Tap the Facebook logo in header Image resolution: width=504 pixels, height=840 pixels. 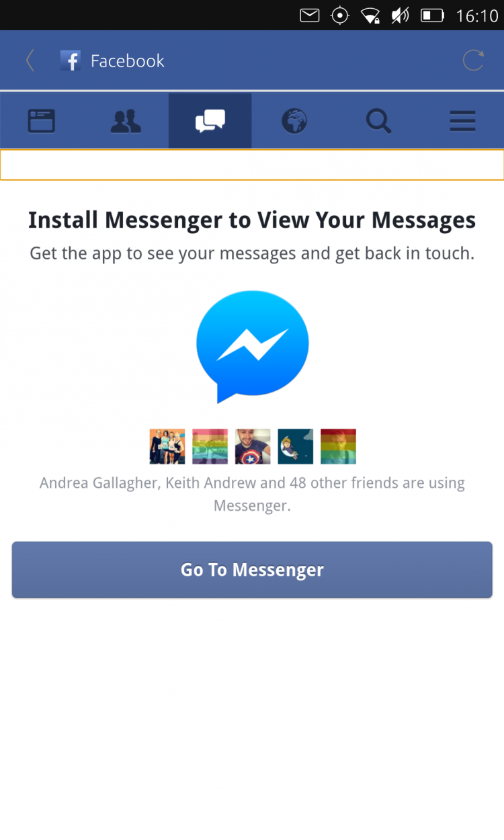[x=71, y=60]
